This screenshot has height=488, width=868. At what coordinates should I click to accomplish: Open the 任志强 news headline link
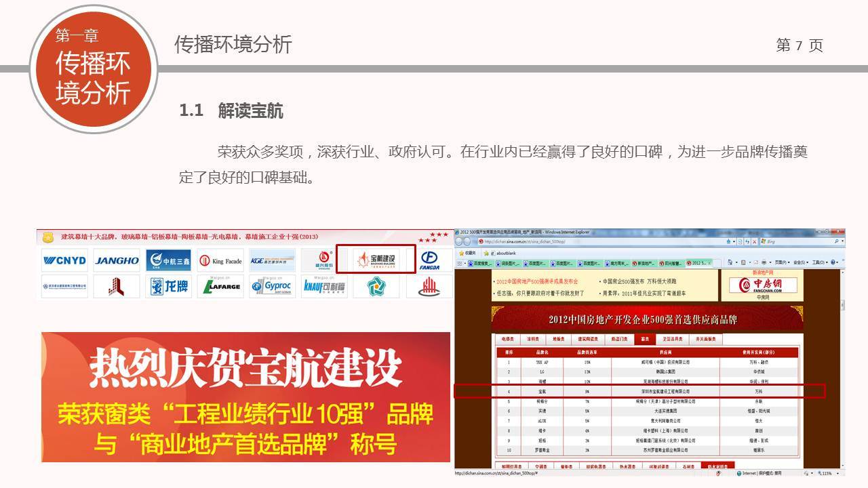click(x=540, y=293)
